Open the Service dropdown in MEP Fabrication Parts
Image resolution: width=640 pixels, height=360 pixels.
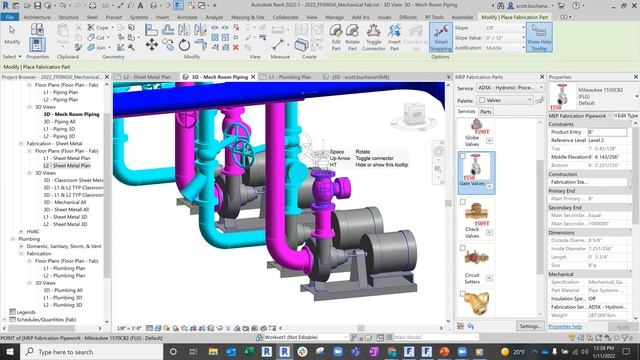pyautogui.click(x=510, y=88)
